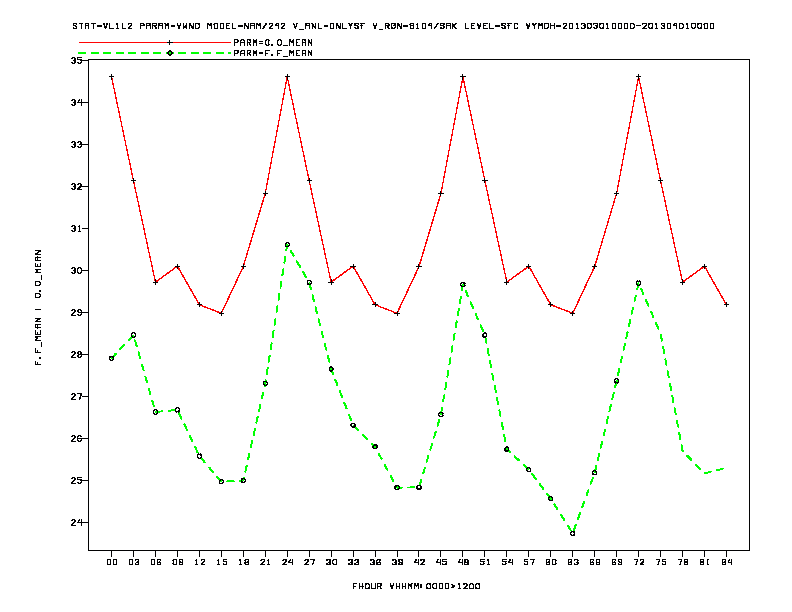Click y-axis tick label 35

coord(76,61)
